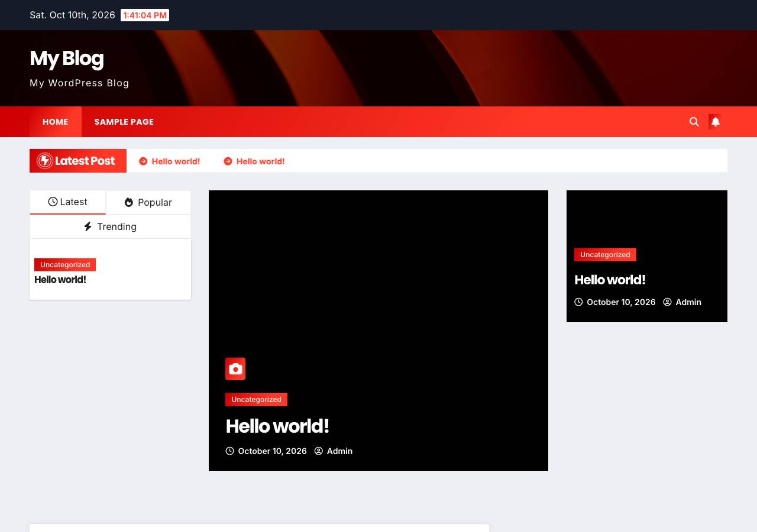Open the large featured Hello world! title

pos(277,426)
